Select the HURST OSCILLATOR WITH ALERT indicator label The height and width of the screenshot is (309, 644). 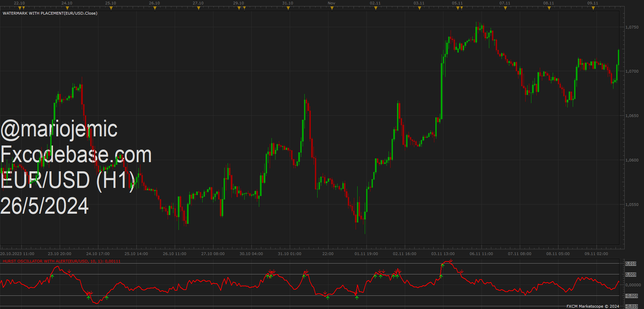(x=61, y=261)
